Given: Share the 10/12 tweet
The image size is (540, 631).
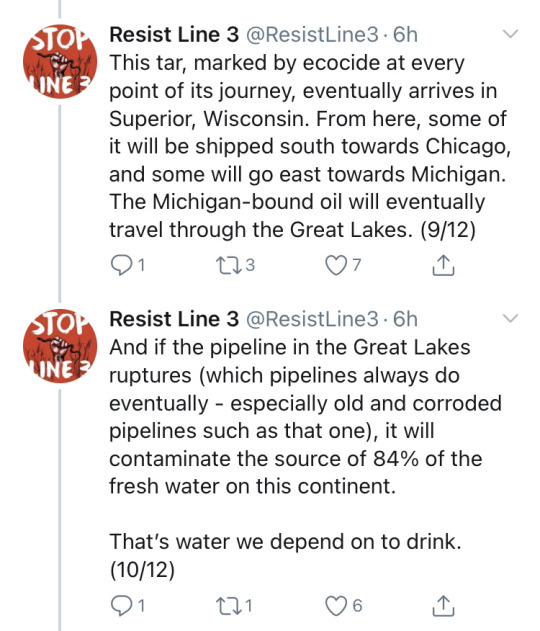Looking at the screenshot, I should tap(443, 606).
